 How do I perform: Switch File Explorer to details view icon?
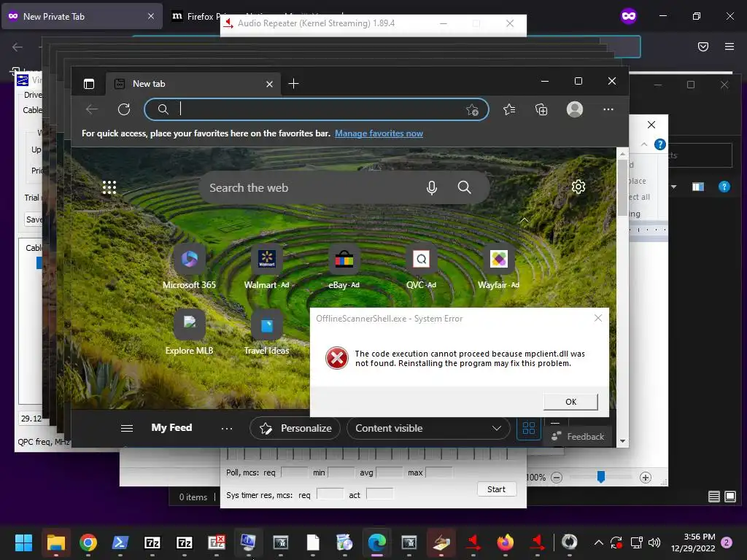[x=713, y=497]
